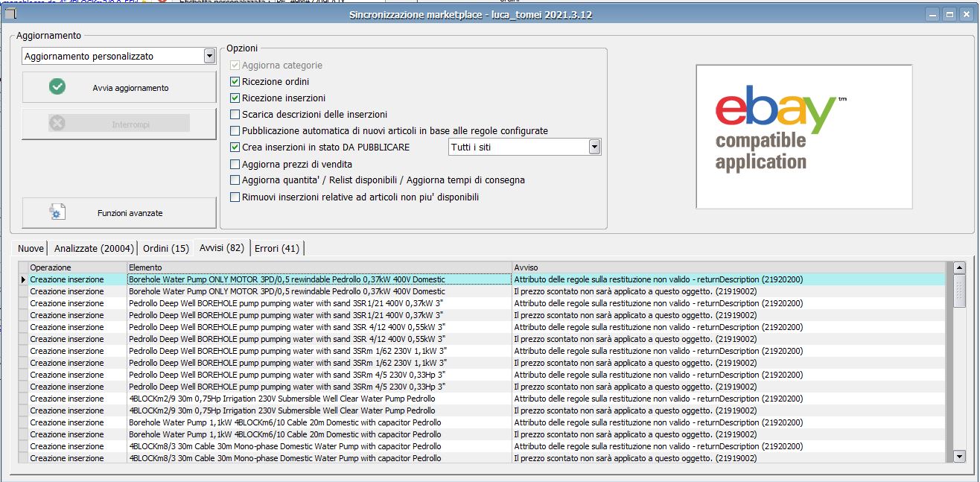The width and height of the screenshot is (980, 482).
Task: Select the Avvisi (82) tab
Action: pos(222,247)
